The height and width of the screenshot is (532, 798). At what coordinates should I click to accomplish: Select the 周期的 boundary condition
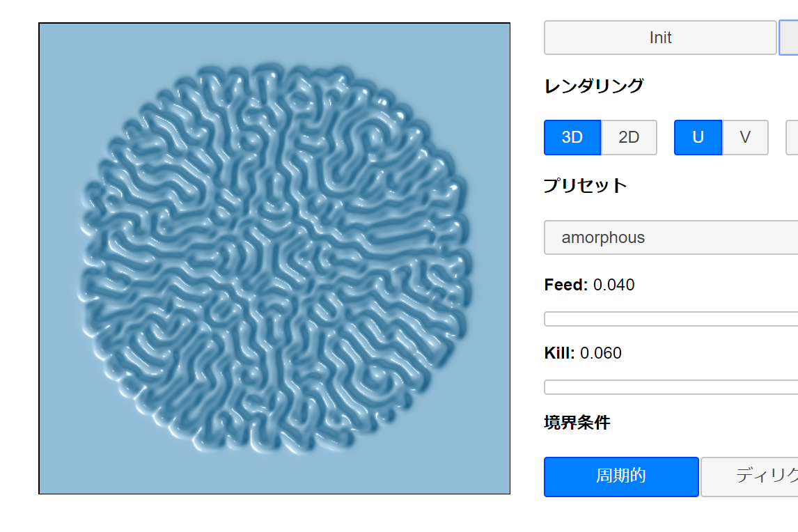pos(620,476)
